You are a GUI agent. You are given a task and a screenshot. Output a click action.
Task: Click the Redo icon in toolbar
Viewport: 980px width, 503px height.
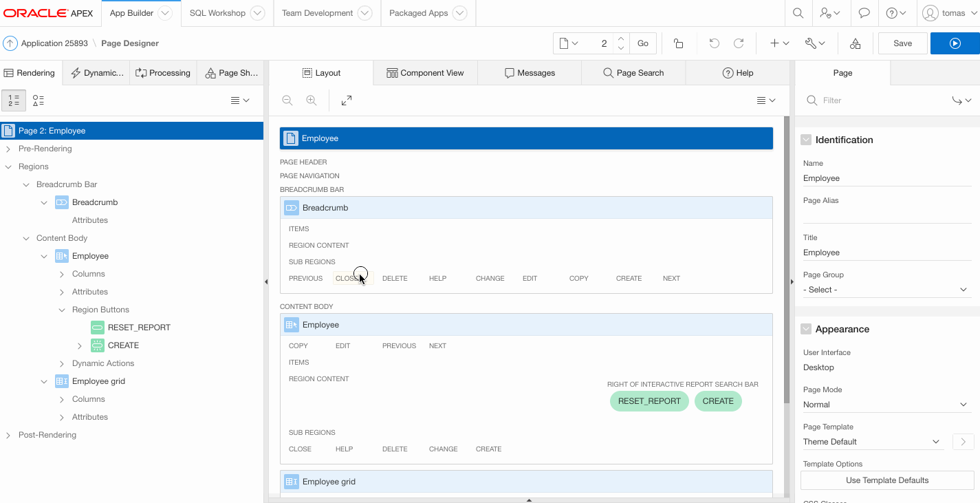click(x=739, y=43)
